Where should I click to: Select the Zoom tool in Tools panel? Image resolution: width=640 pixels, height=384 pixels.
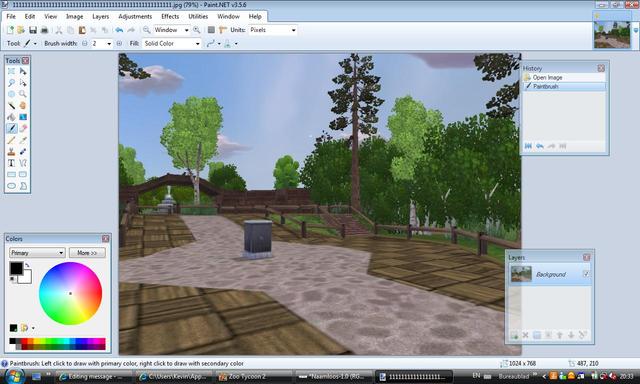(23, 94)
